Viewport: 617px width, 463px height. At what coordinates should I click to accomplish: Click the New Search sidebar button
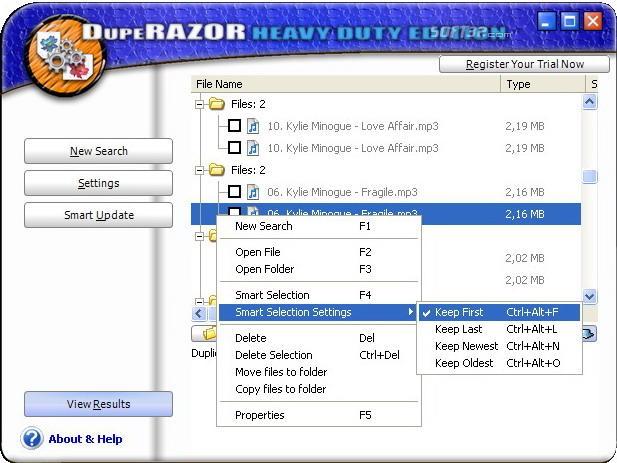(98, 151)
